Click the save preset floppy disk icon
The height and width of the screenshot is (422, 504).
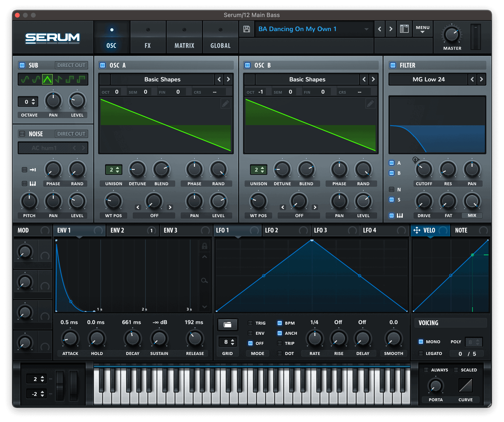click(247, 29)
